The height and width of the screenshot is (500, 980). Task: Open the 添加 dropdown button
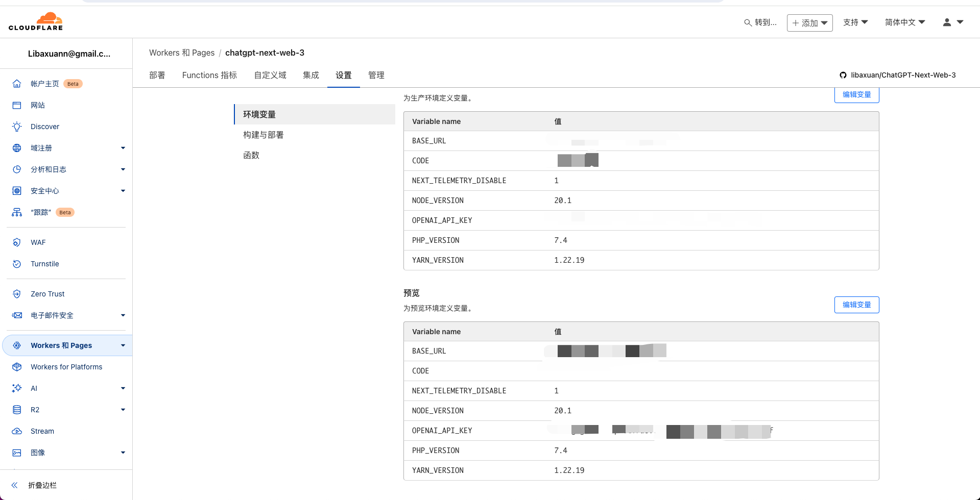pyautogui.click(x=809, y=23)
